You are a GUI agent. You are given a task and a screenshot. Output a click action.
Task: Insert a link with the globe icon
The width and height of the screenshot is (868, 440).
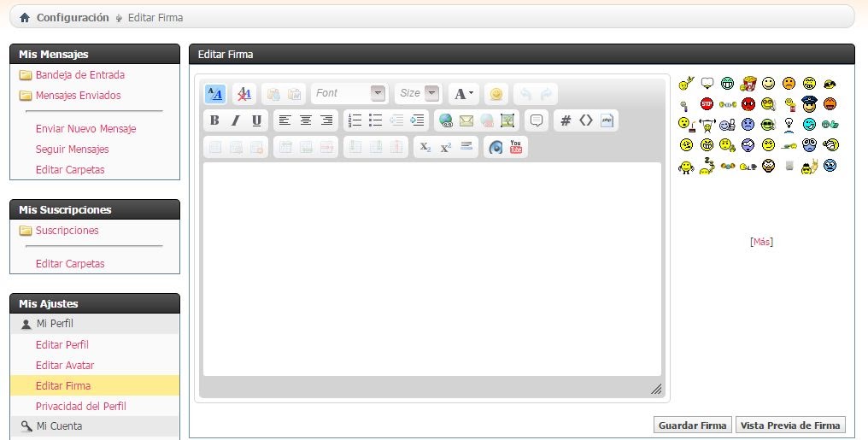point(446,120)
